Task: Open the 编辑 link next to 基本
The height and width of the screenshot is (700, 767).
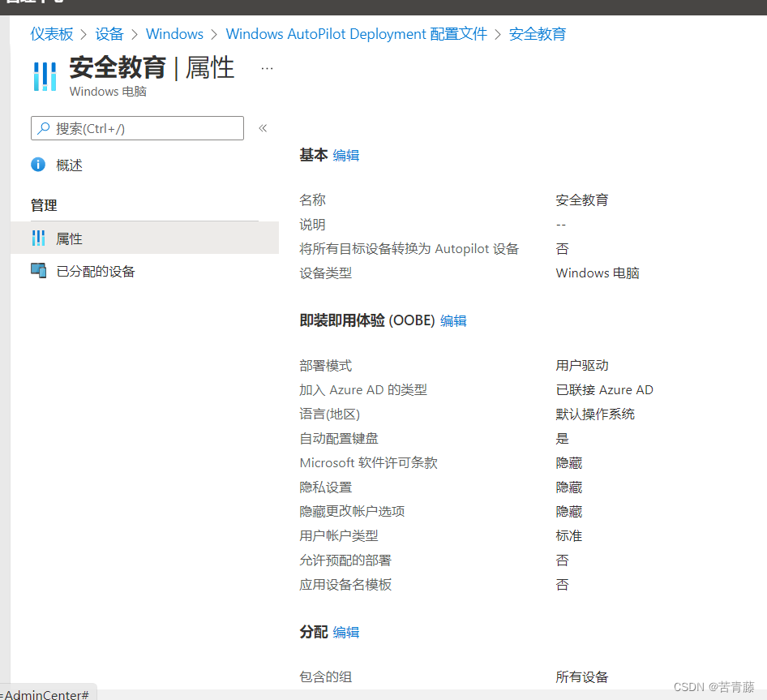Action: (345, 155)
